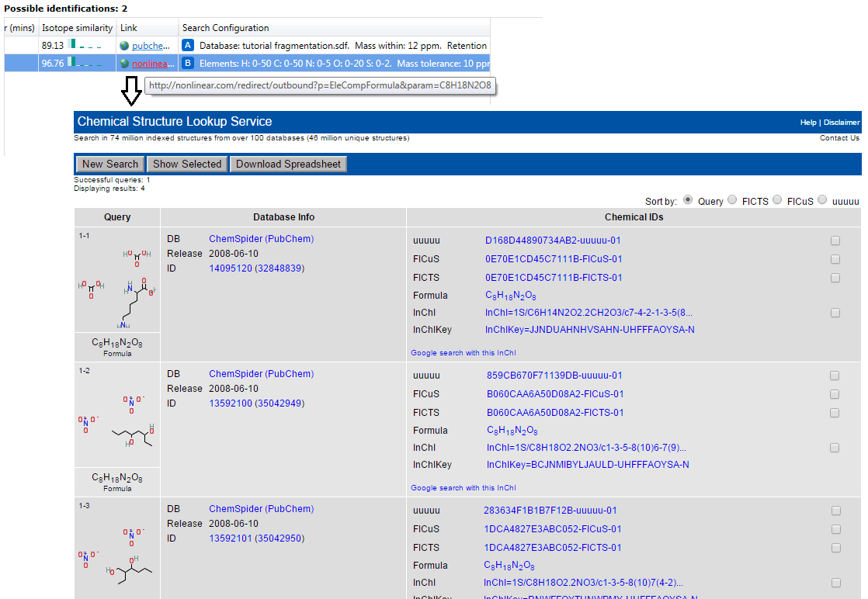Check FICuS box for B060CAA6A50D08A2-FICuS-01
868x599 pixels.
[835, 394]
